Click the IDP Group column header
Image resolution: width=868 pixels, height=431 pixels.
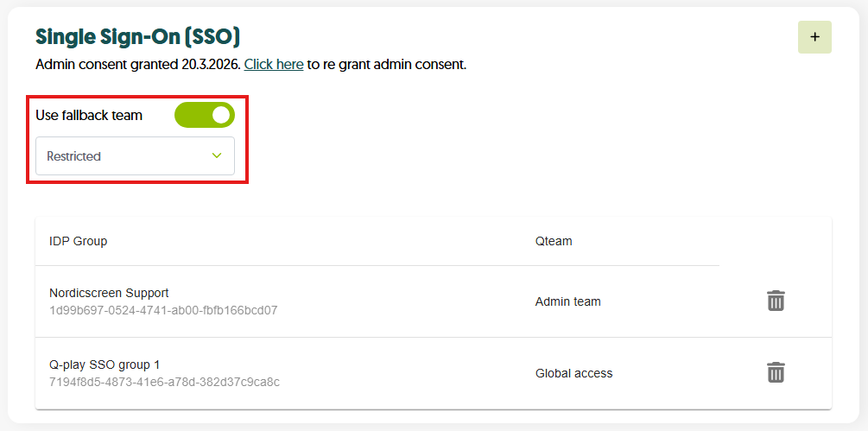pos(79,241)
